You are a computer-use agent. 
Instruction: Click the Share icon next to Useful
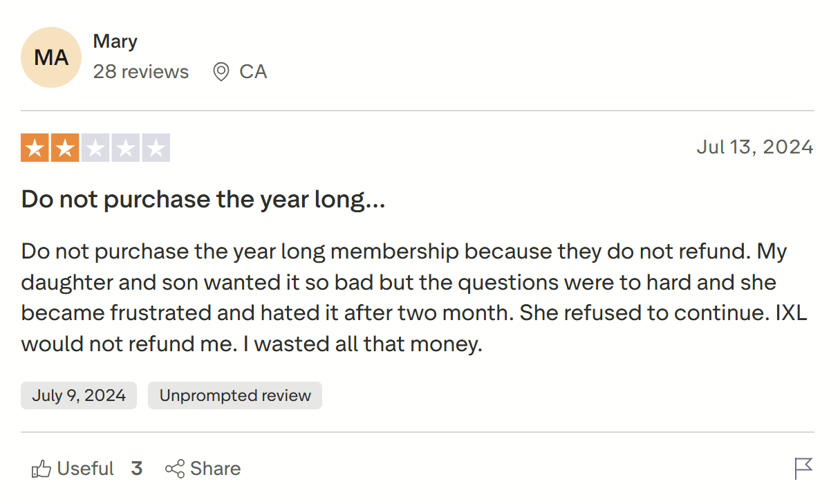pyautogui.click(x=175, y=469)
